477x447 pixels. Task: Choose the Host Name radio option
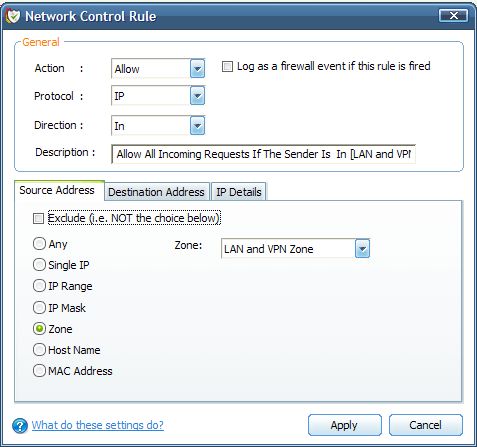tap(39, 350)
